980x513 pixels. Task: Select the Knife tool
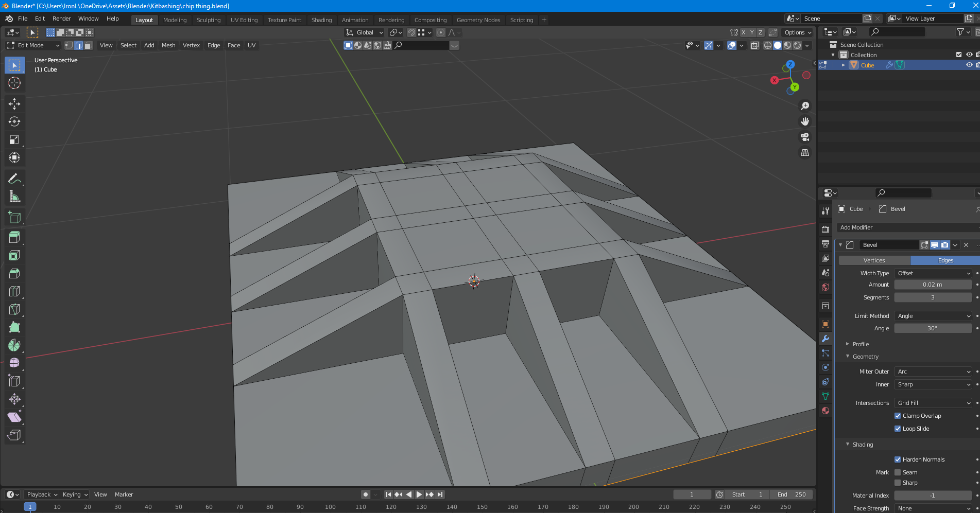click(x=14, y=309)
